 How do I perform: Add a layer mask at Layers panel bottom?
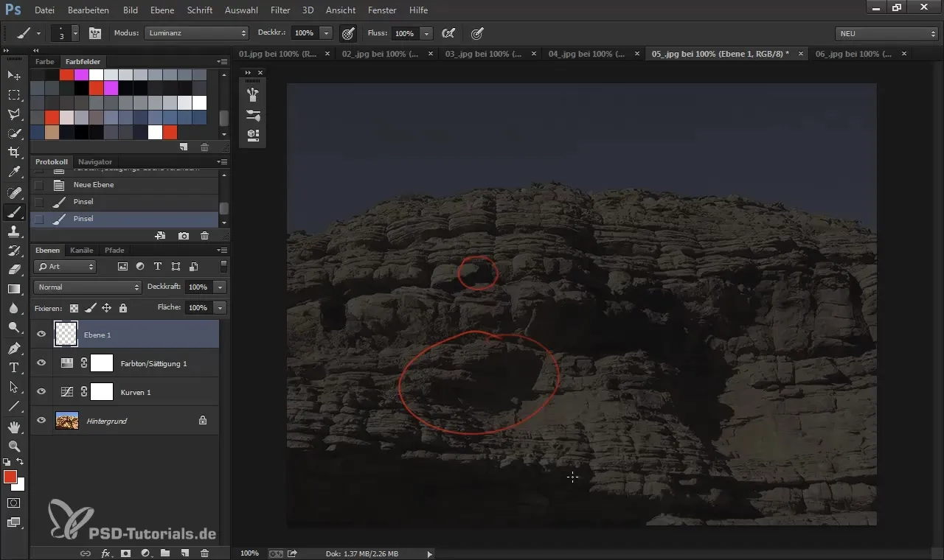click(126, 553)
